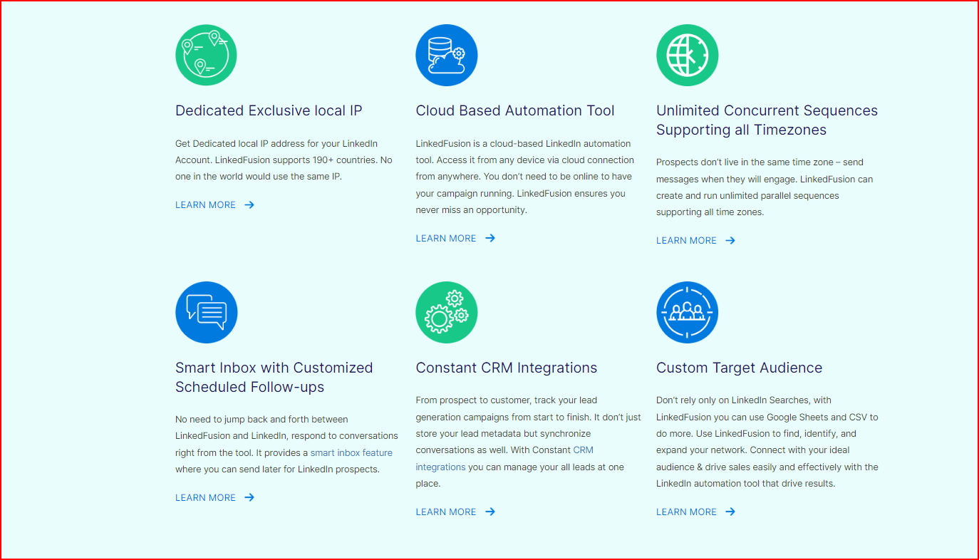Click the CRM Integrations gears icon

447,312
